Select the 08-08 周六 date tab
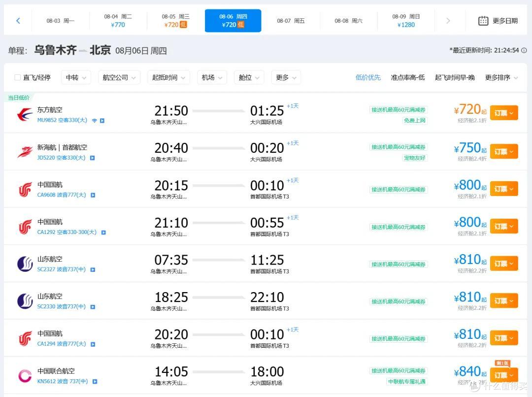 pos(348,21)
